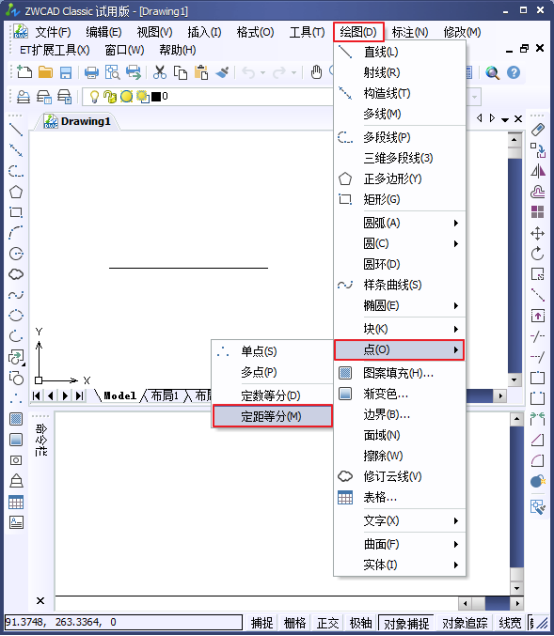Click the New drawing icon
This screenshot has height=636, width=554.
click(24, 73)
